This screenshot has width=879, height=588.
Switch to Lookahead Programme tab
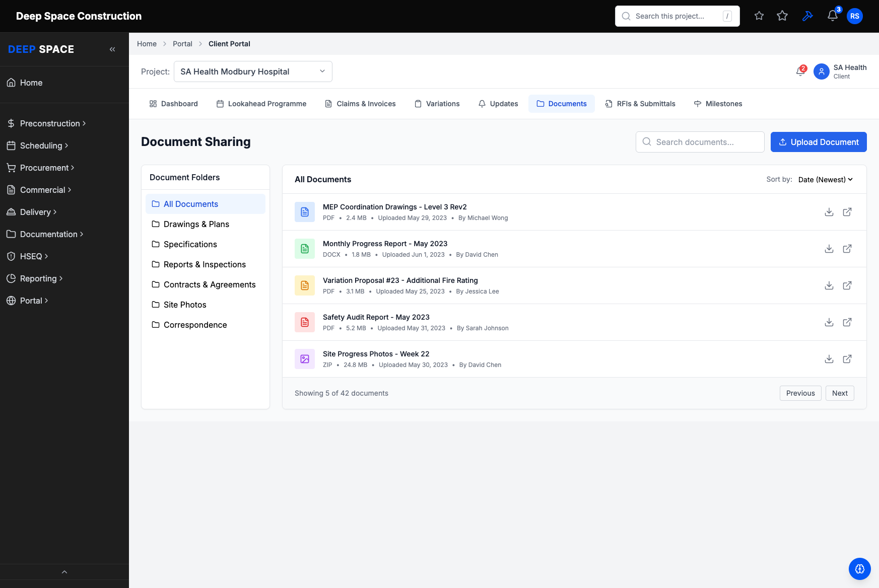[261, 104]
